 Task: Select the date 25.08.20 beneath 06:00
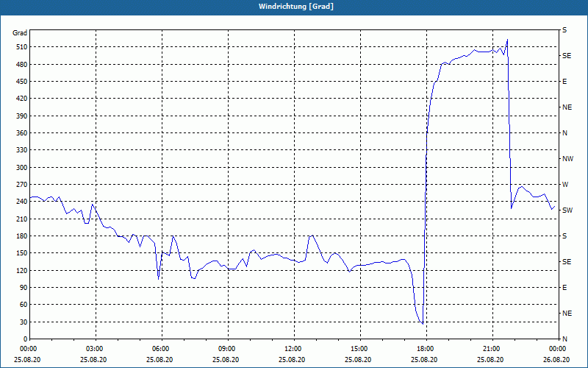pyautogui.click(x=159, y=359)
